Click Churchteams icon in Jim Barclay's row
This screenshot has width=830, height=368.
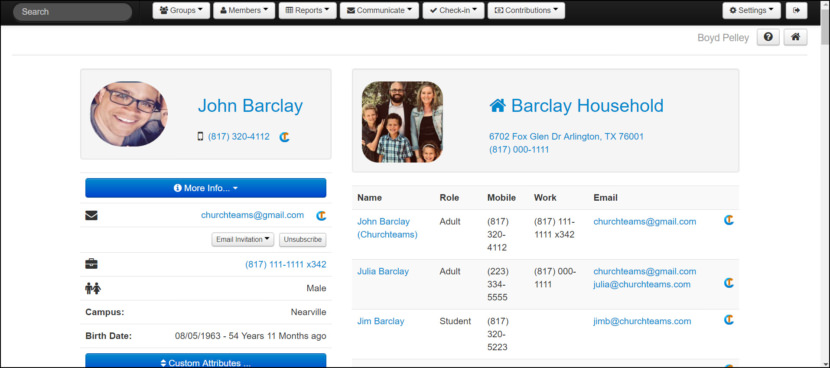[729, 320]
